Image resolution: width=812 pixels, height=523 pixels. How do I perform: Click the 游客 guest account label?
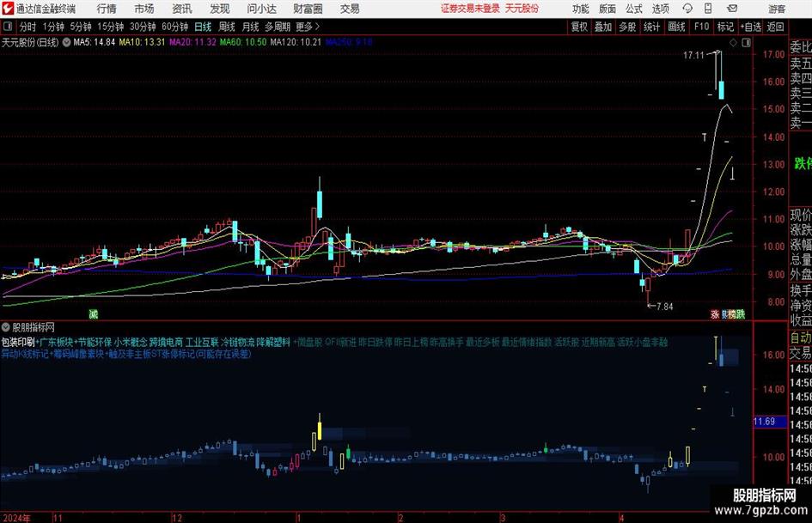click(x=777, y=9)
